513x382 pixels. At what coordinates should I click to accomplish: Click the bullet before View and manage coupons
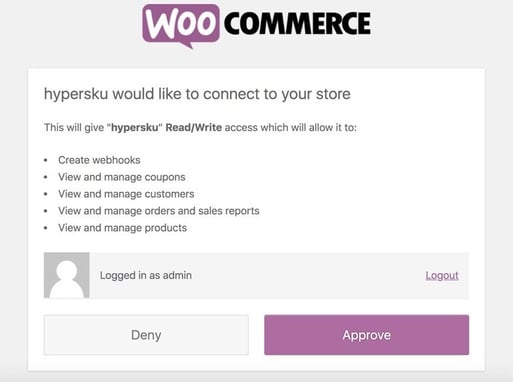[46, 177]
